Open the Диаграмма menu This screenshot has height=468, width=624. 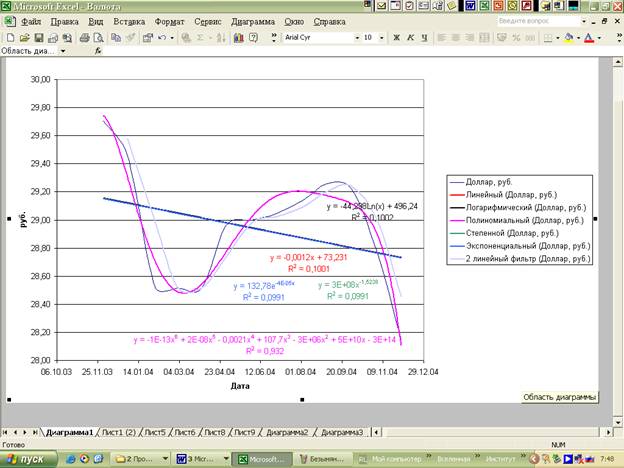[x=253, y=20]
